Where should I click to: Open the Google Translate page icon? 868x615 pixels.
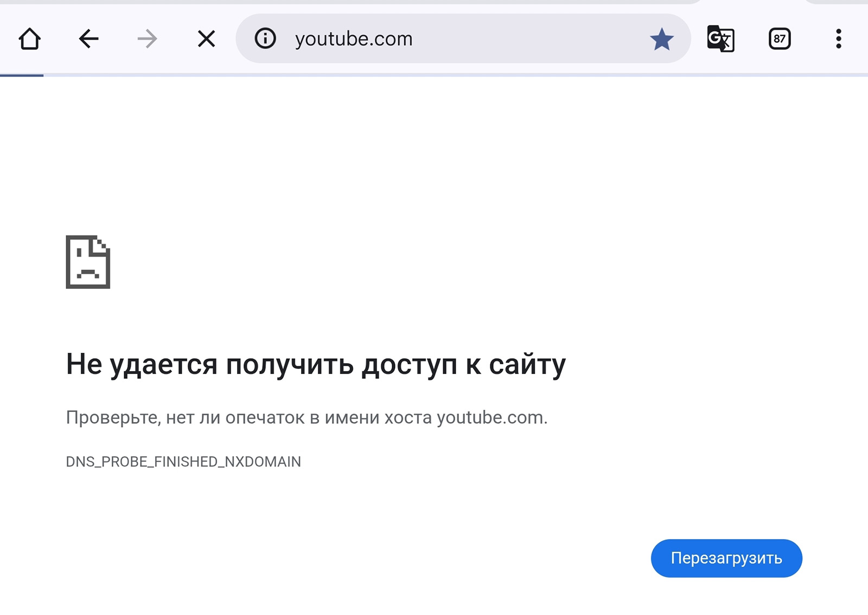[720, 39]
